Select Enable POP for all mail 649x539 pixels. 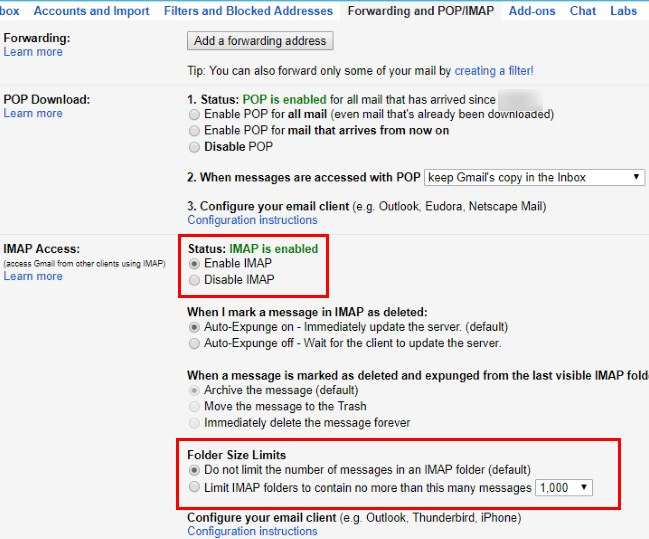click(194, 114)
